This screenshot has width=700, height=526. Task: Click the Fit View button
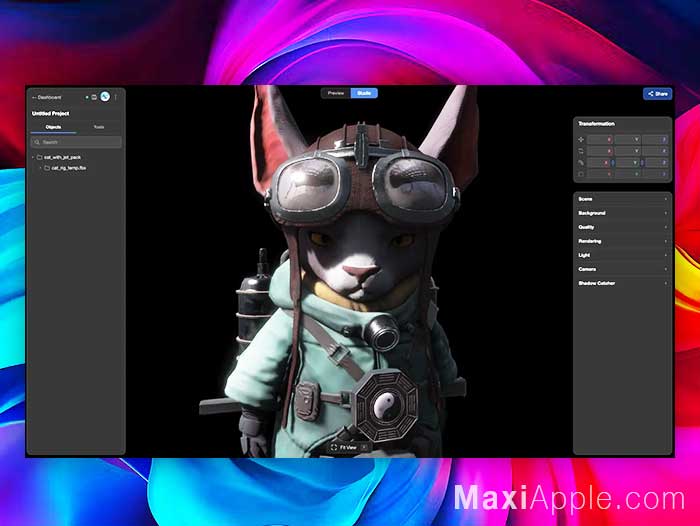point(344,447)
